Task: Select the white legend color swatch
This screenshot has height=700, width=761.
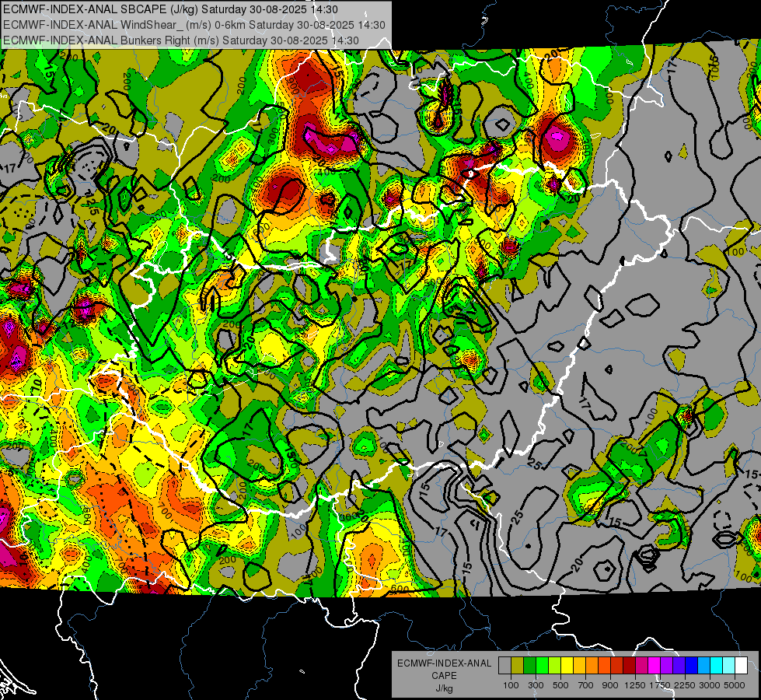Action: pyautogui.click(x=742, y=666)
